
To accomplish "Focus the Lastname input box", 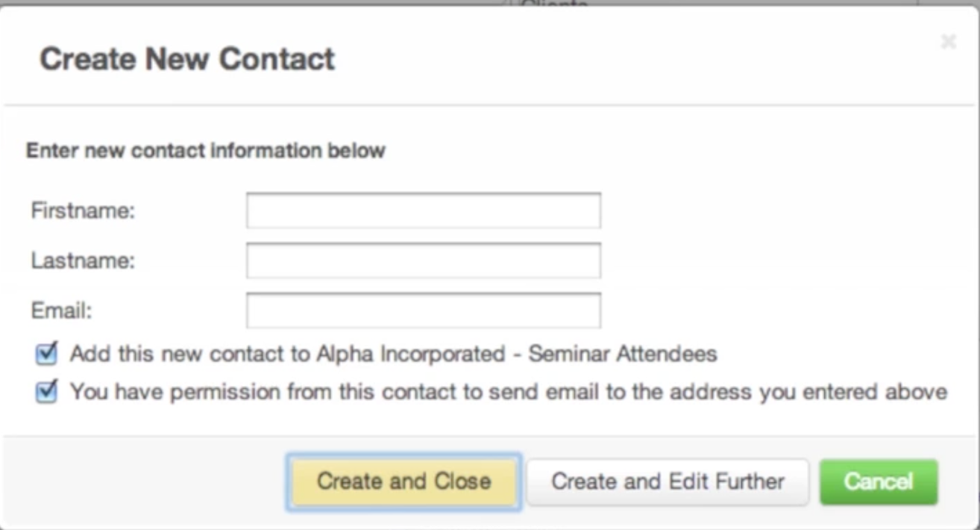I will [423, 261].
